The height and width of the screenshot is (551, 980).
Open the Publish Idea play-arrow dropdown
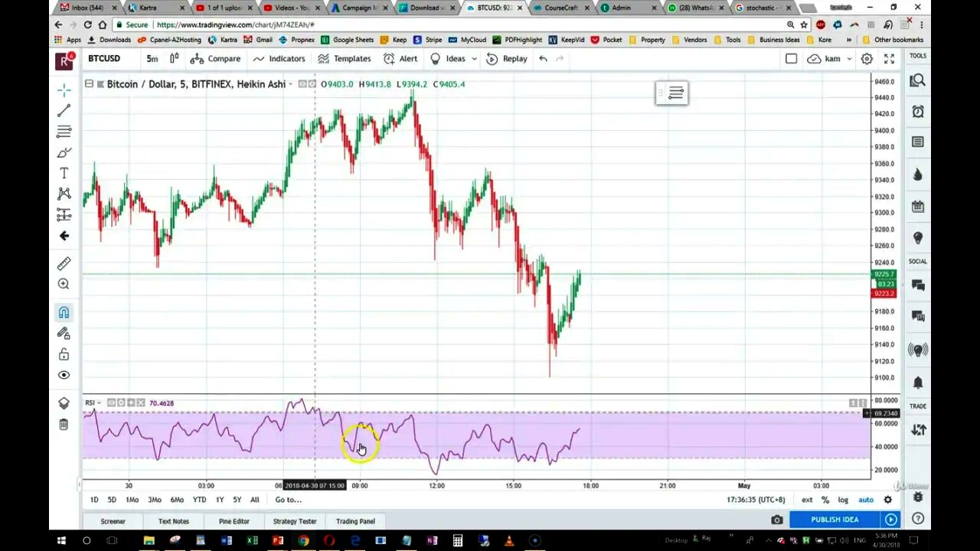click(890, 520)
